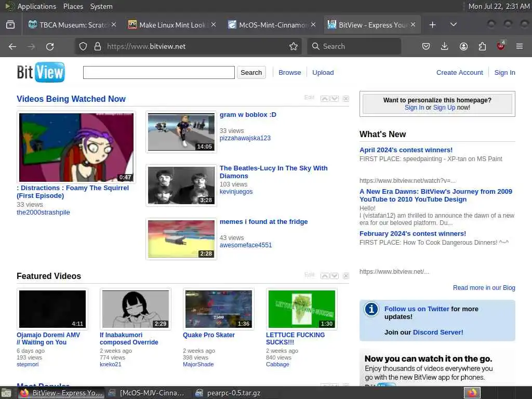
Task: Open Quake Pro Skater video title link
Action: click(209, 335)
